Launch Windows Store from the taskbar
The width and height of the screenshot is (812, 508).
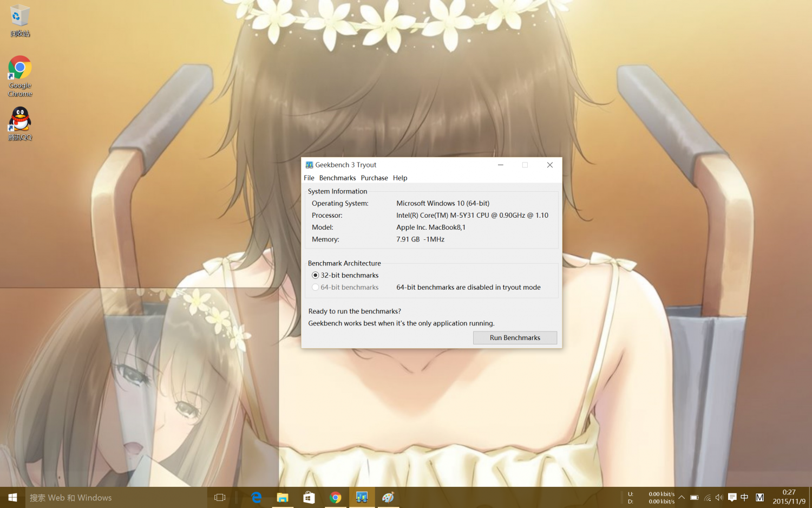309,497
